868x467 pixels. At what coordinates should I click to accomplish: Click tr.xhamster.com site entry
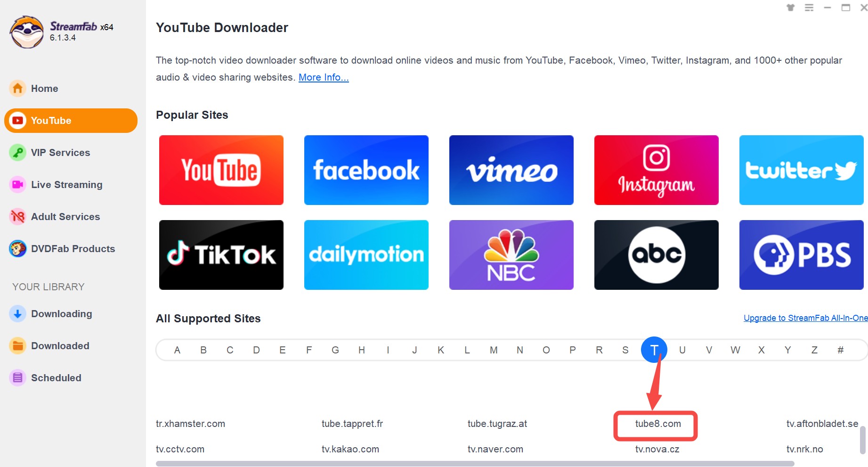pyautogui.click(x=190, y=424)
